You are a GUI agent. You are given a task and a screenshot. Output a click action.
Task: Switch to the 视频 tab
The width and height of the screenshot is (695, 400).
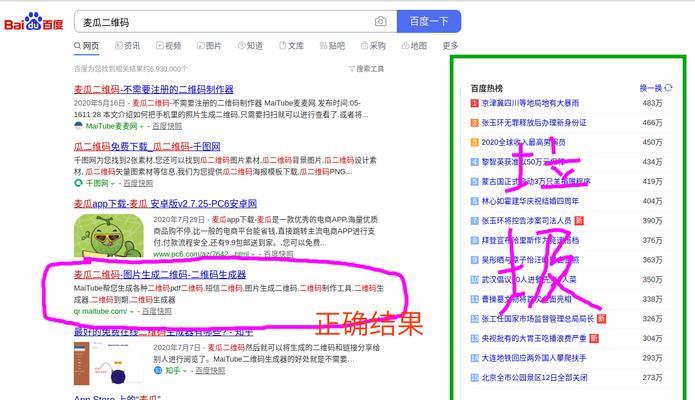click(168, 46)
